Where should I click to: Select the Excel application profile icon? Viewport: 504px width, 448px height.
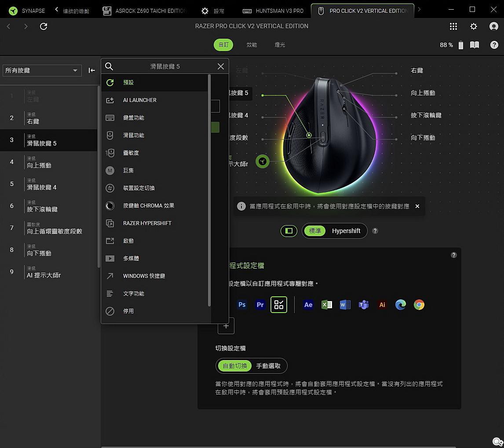click(327, 305)
